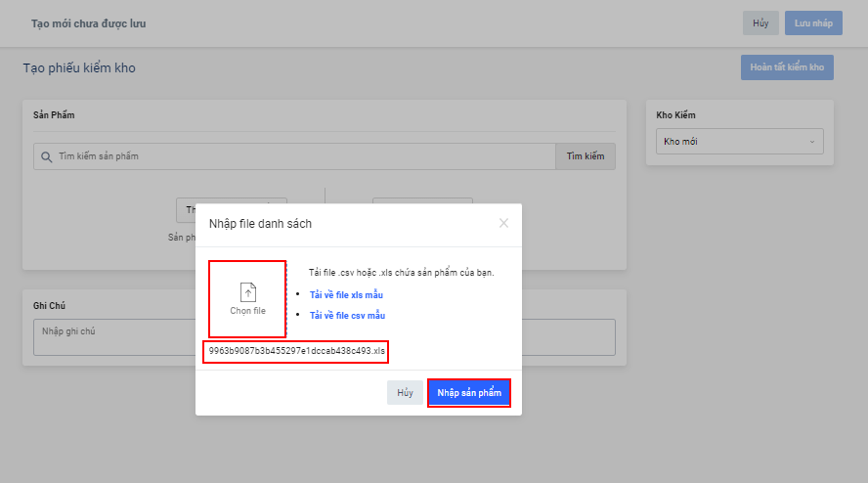The image size is (868, 483).
Task: Download the sample xls file link
Action: tap(346, 294)
